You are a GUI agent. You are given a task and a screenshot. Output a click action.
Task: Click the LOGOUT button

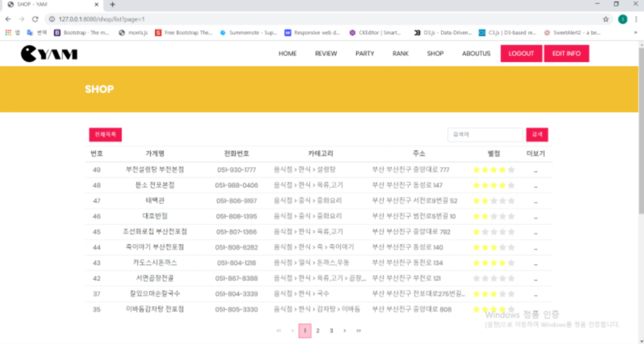(x=521, y=53)
